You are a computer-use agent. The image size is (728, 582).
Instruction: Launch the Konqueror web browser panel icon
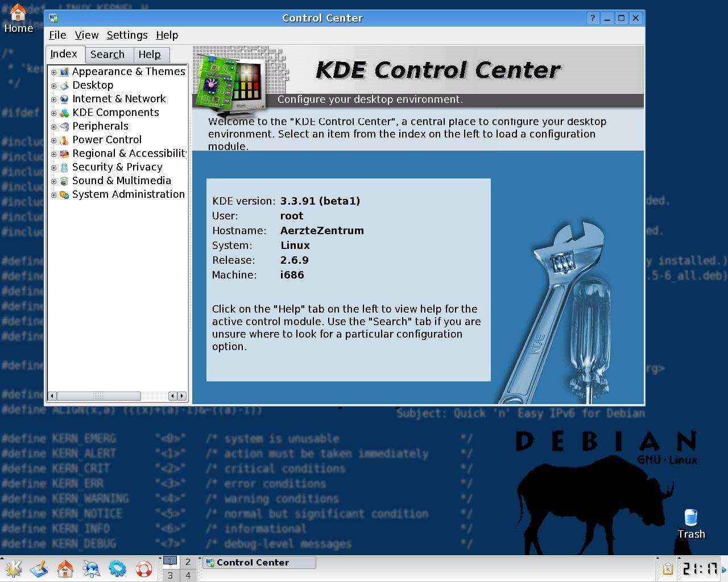[91, 568]
